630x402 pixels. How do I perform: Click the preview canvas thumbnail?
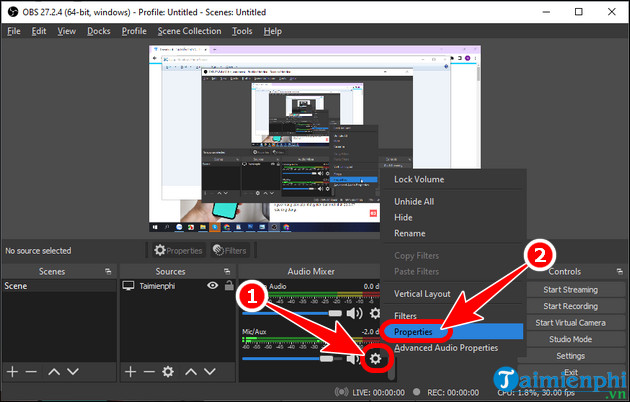click(x=315, y=138)
